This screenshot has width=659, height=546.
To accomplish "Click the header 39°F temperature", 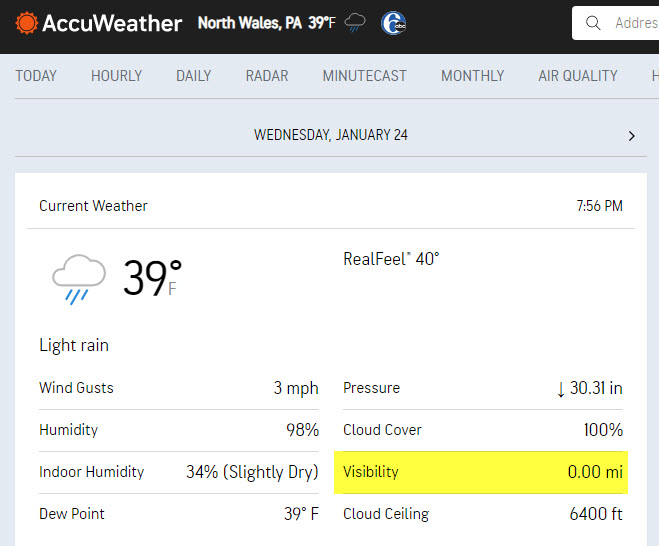I will point(322,23).
